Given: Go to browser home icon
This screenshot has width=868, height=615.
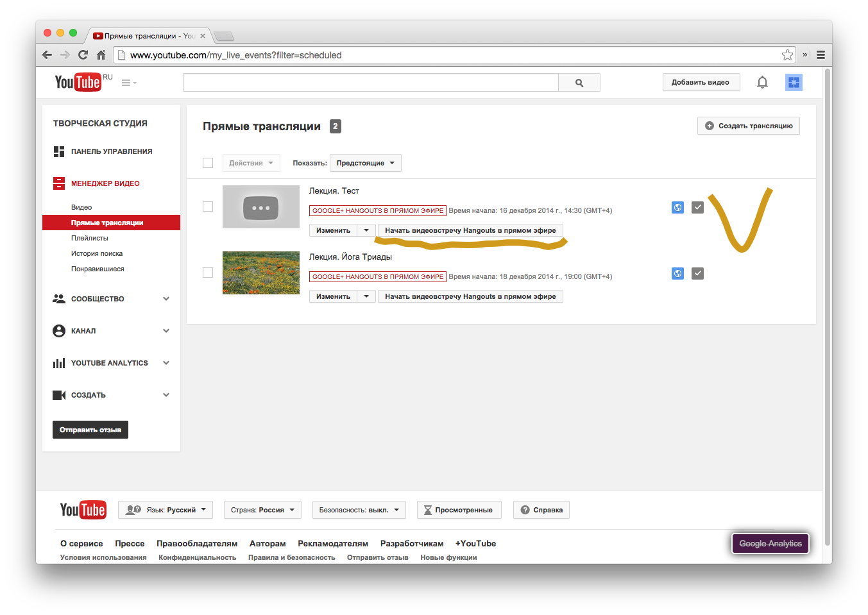Looking at the screenshot, I should pyautogui.click(x=101, y=55).
